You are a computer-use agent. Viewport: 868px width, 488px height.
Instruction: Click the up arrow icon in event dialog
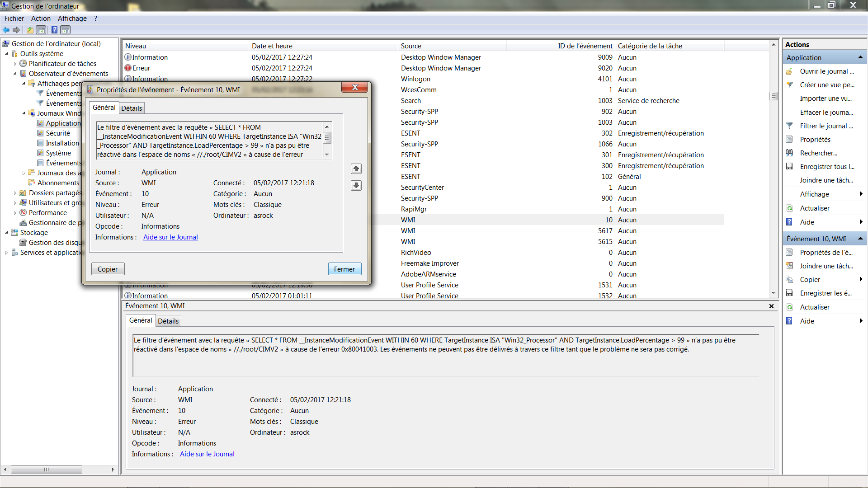pos(356,169)
